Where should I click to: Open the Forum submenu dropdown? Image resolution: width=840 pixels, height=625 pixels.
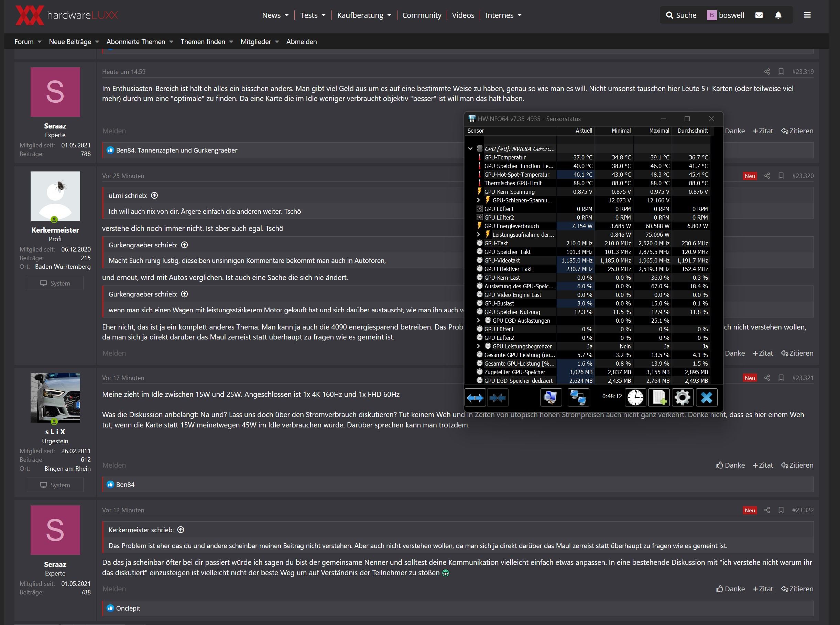click(x=39, y=42)
